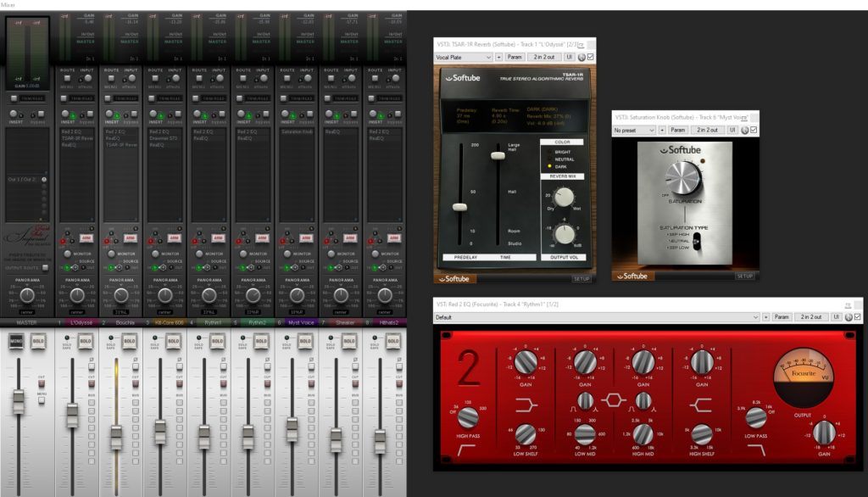Click the Saturation Type switch

[697, 241]
